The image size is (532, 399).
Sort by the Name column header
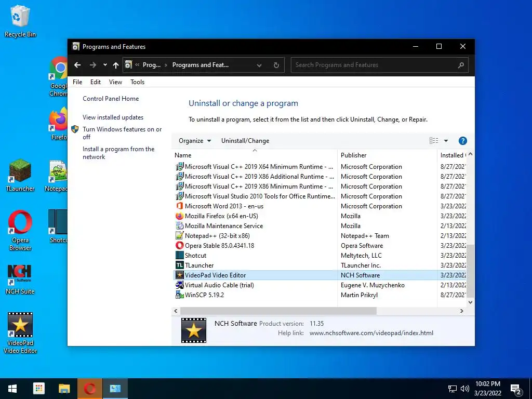tap(255, 155)
